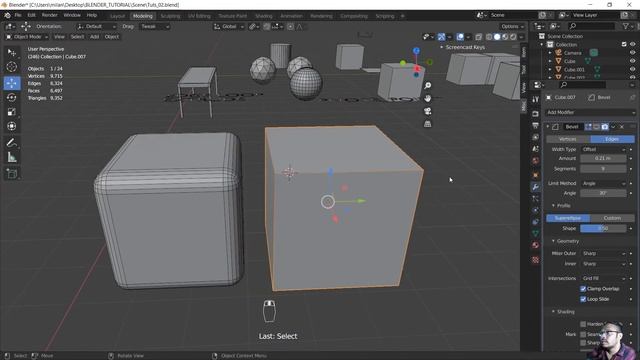
Task: Open the Render properties tab icon
Action: [536, 114]
